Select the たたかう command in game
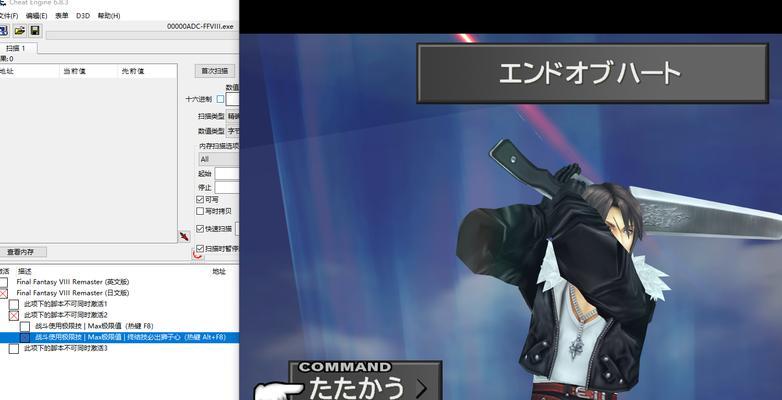This screenshot has width=782, height=400. tap(357, 388)
